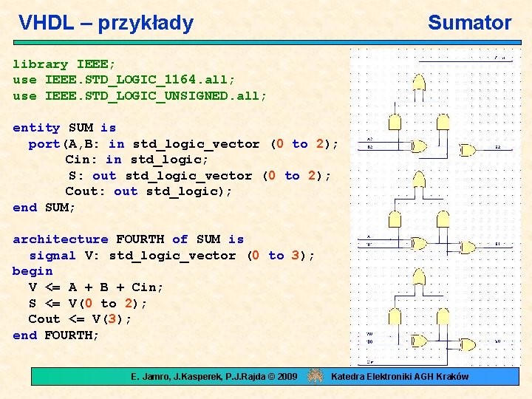Click the line "architecture FOURTH of SUM is"
This screenshot has height=399, width=532.
(x=129, y=239)
